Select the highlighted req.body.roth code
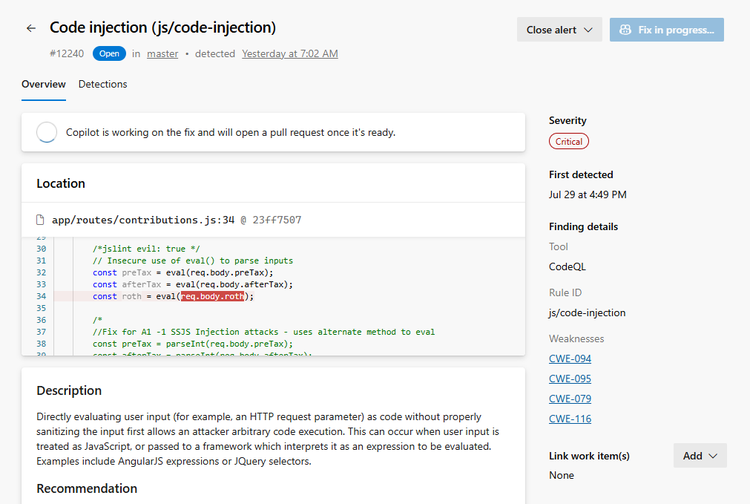This screenshot has width=750, height=504. pyautogui.click(x=212, y=296)
